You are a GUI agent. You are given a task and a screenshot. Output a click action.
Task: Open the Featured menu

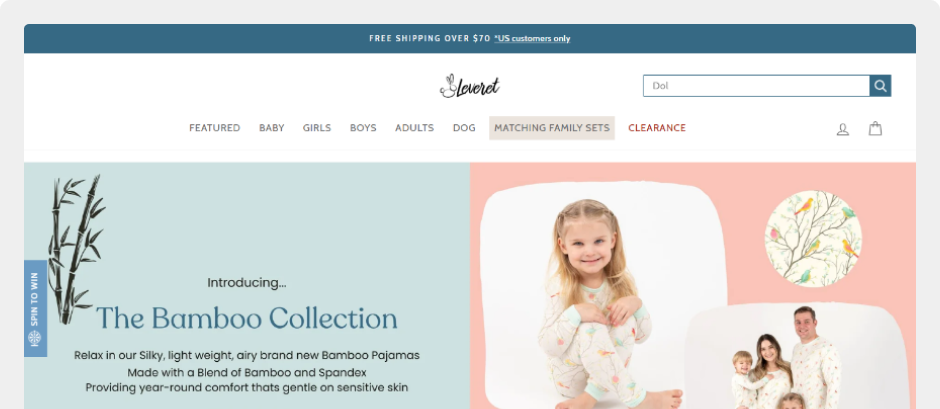click(x=215, y=128)
